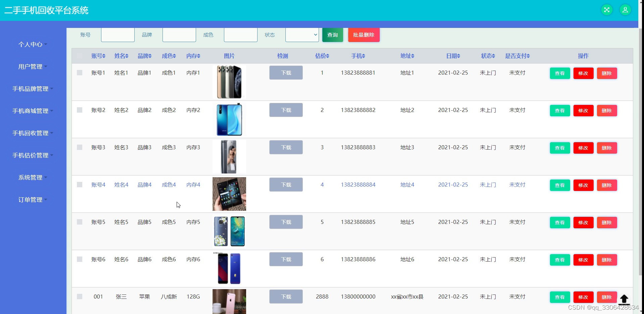Open the 状态 filter dropdown
Image resolution: width=644 pixels, height=314 pixels.
302,35
